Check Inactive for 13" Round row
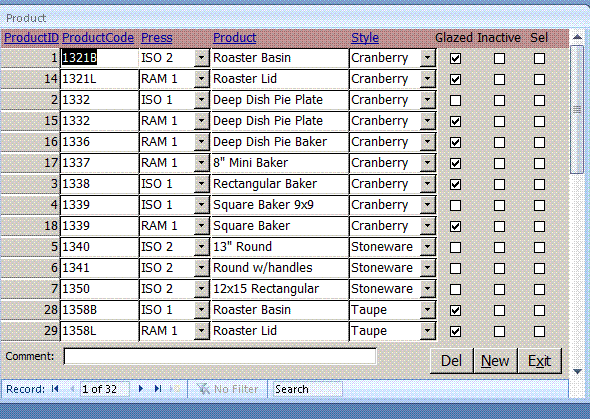The image size is (590, 419). (x=499, y=247)
